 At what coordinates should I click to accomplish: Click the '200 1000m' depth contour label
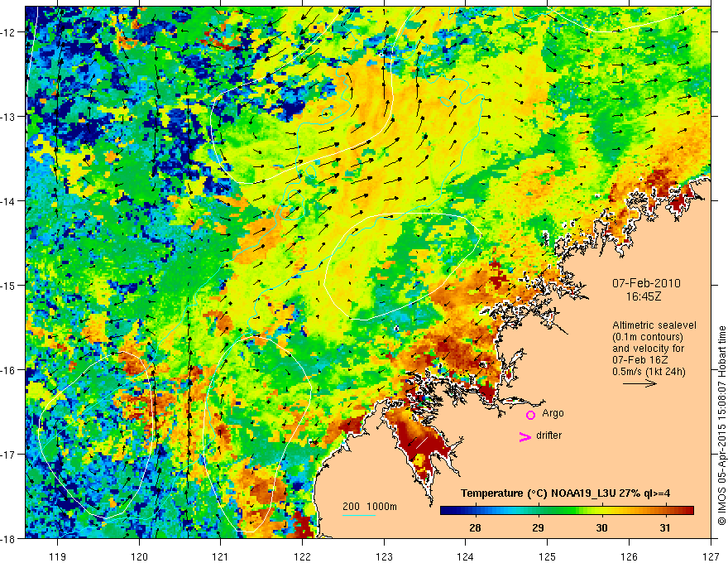pos(370,507)
